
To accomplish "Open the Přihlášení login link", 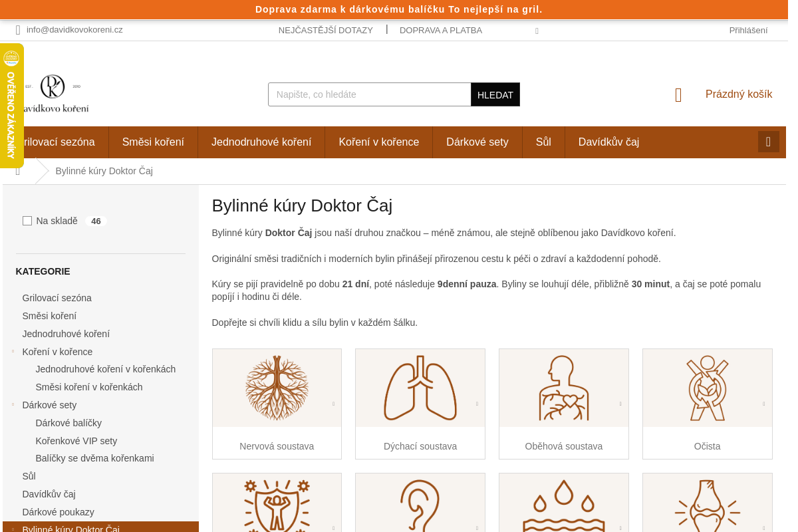I will tap(748, 30).
